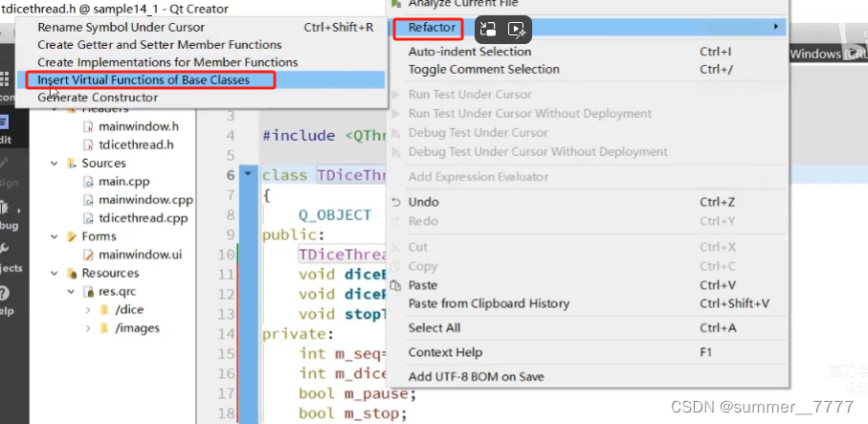This screenshot has width=868, height=424.
Task: Open Projects mode in sidebar
Action: pyautogui.click(x=10, y=258)
